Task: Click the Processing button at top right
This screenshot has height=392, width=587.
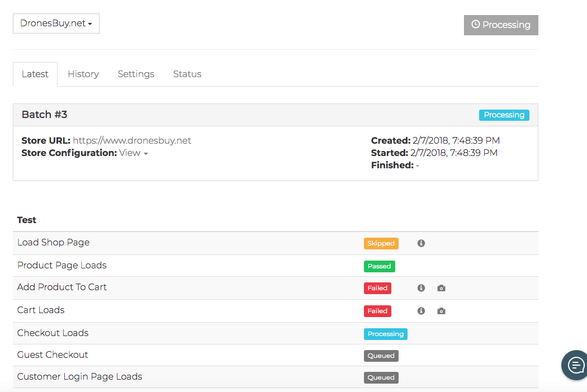Action: [x=501, y=25]
